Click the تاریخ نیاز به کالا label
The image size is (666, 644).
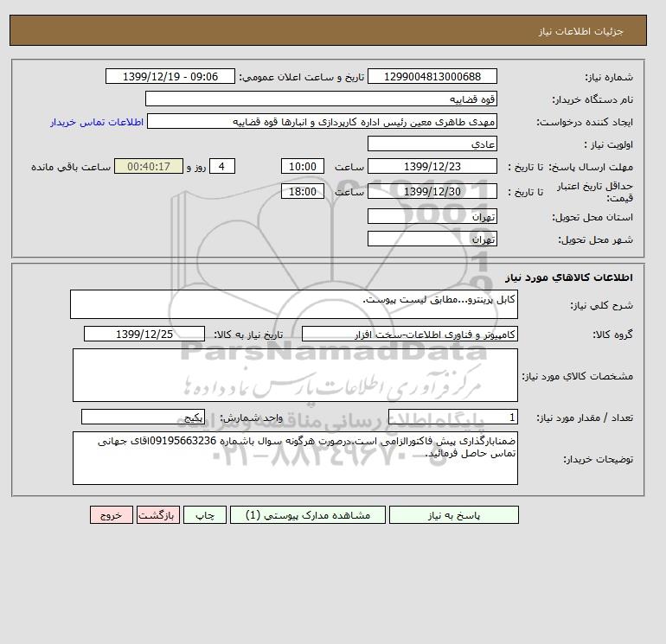(248, 335)
